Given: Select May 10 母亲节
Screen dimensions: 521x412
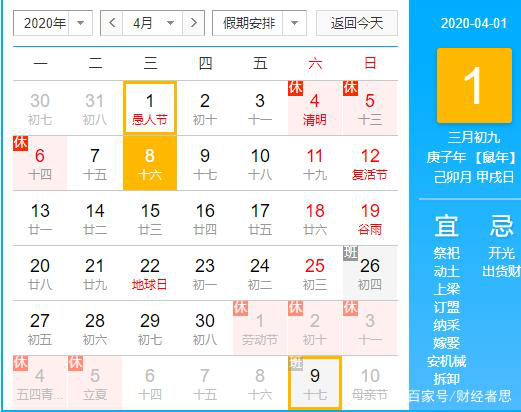Looking at the screenshot, I should click(370, 383).
